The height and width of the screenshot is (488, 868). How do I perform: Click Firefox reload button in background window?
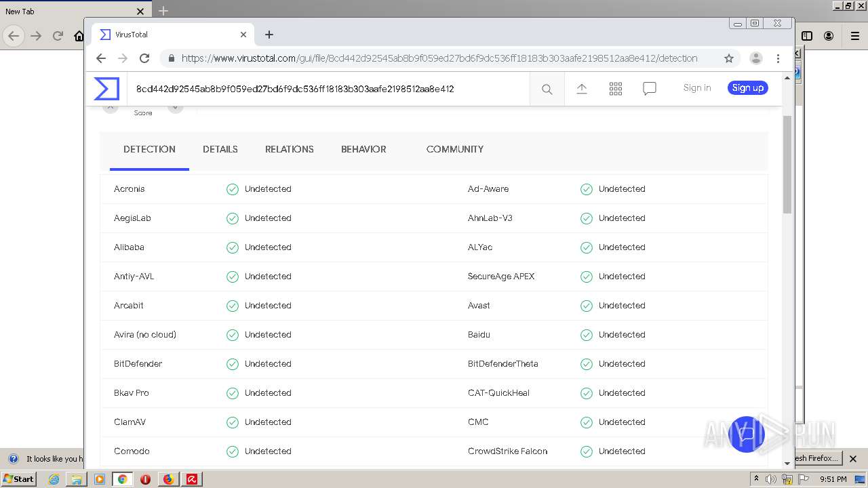point(58,36)
